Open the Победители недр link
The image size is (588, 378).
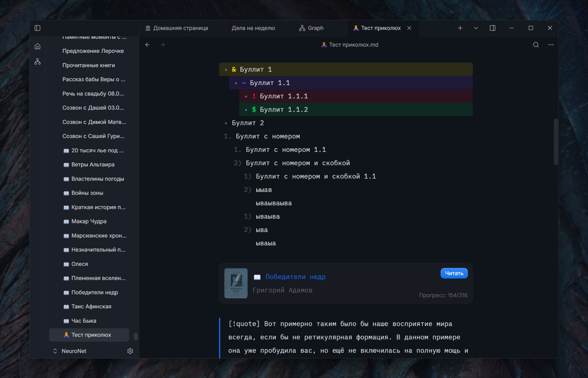295,277
